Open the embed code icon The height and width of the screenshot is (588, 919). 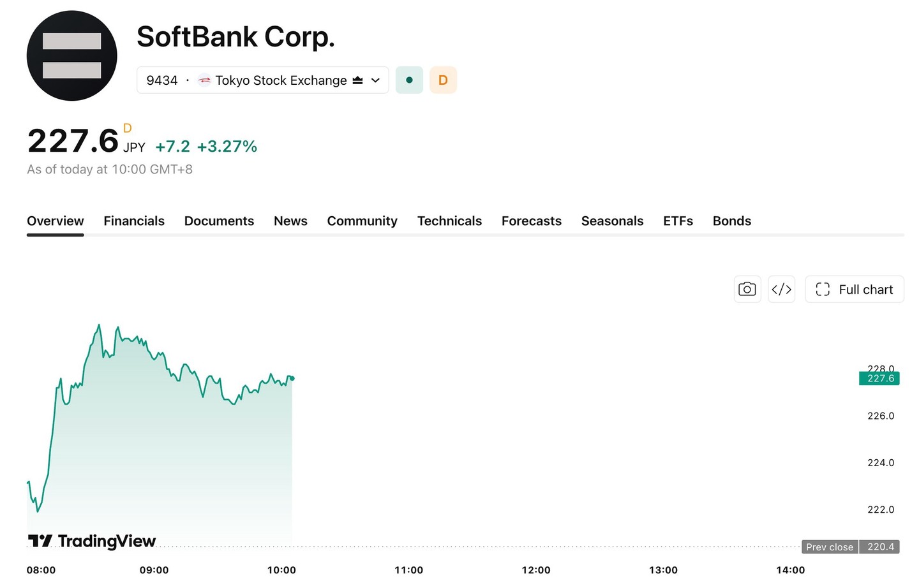point(782,290)
